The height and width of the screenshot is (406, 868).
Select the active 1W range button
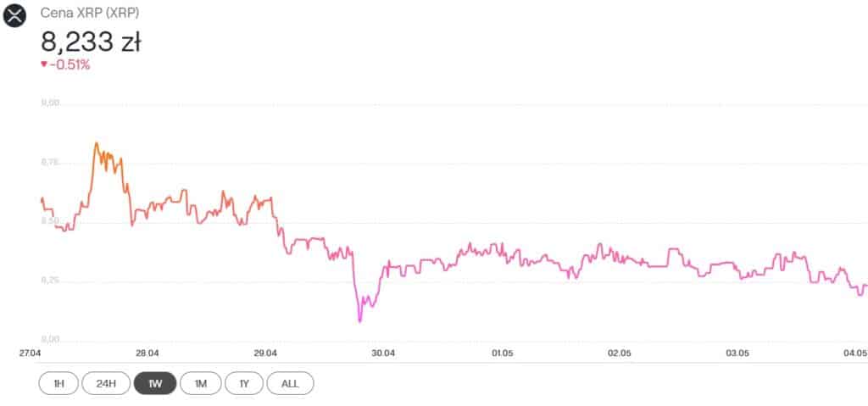point(154,383)
